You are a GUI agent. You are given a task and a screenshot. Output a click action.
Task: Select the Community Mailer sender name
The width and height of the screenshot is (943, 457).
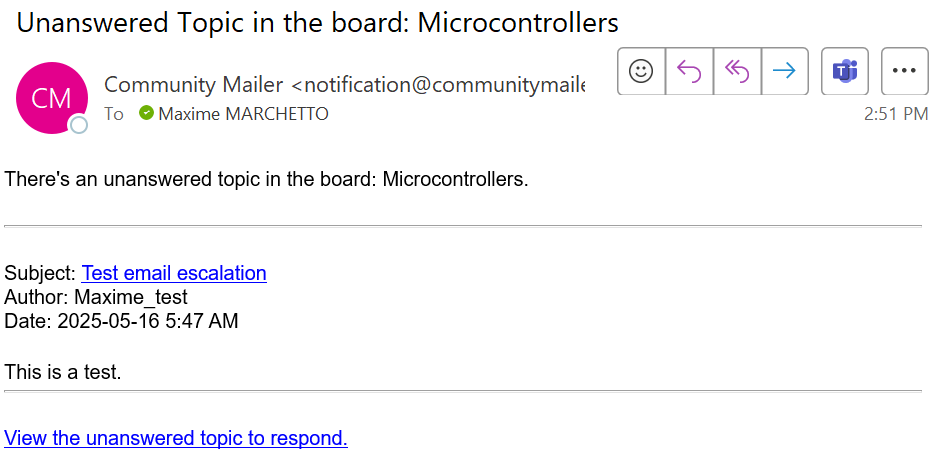pos(195,85)
